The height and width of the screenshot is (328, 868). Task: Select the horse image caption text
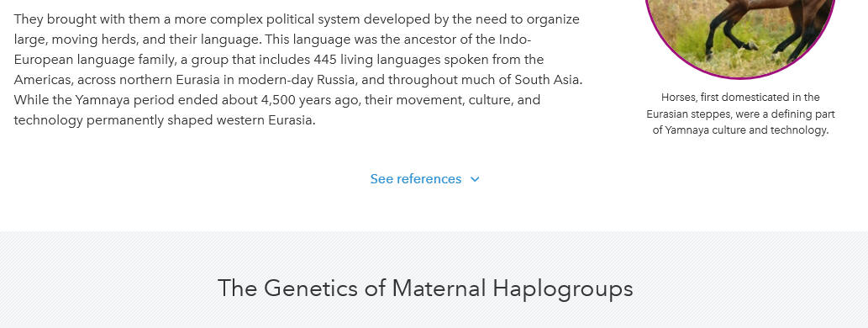click(x=740, y=114)
